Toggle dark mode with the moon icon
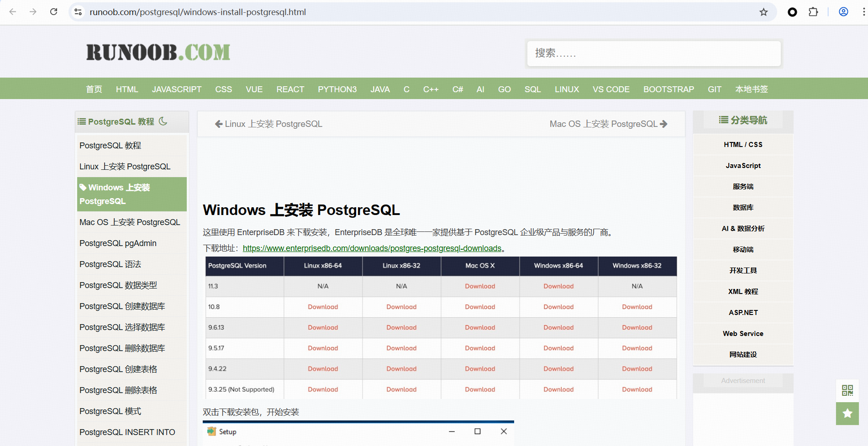The height and width of the screenshot is (446, 868). 163,121
